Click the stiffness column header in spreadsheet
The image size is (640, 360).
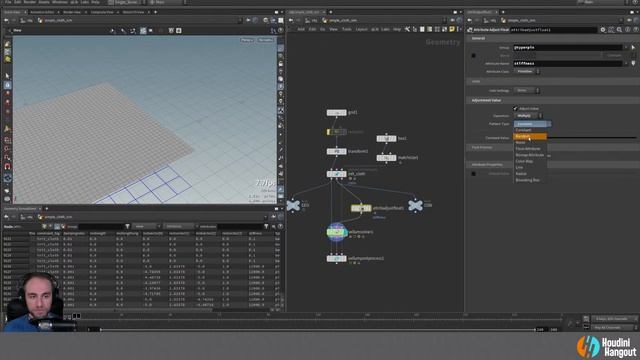coord(255,233)
